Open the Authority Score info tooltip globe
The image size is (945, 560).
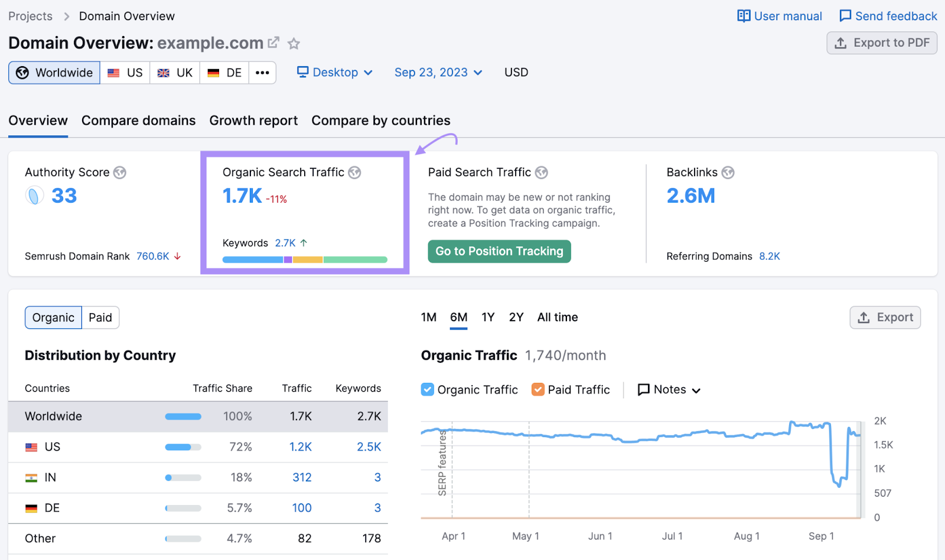pyautogui.click(x=120, y=172)
